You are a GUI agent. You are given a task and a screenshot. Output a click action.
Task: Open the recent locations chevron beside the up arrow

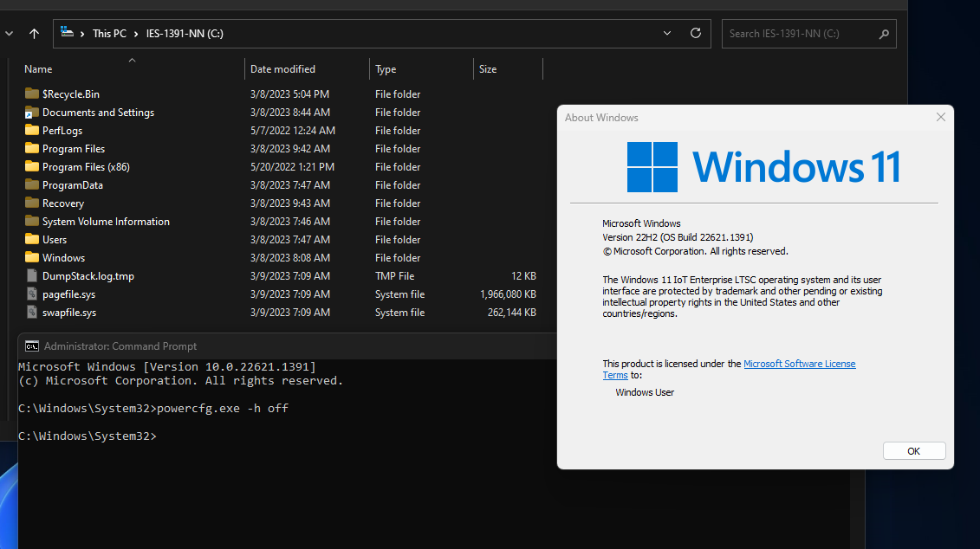point(9,34)
